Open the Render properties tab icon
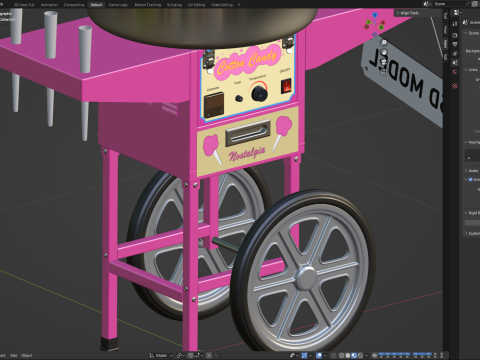This screenshot has height=360, width=480. click(x=455, y=35)
